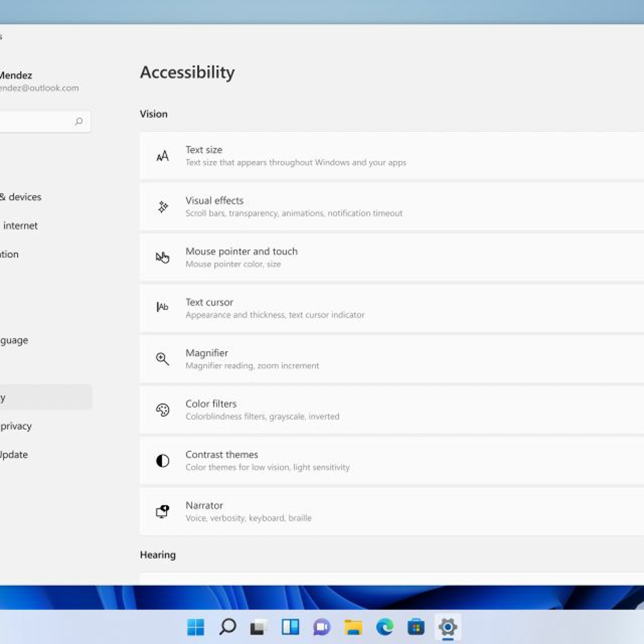Open File Explorer from the taskbar

[x=353, y=627]
